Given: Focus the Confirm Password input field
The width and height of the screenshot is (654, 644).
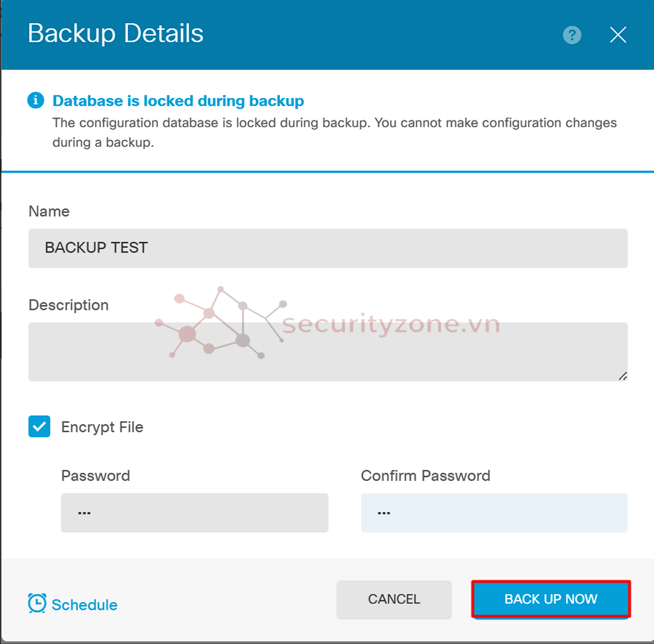Looking at the screenshot, I should click(494, 513).
